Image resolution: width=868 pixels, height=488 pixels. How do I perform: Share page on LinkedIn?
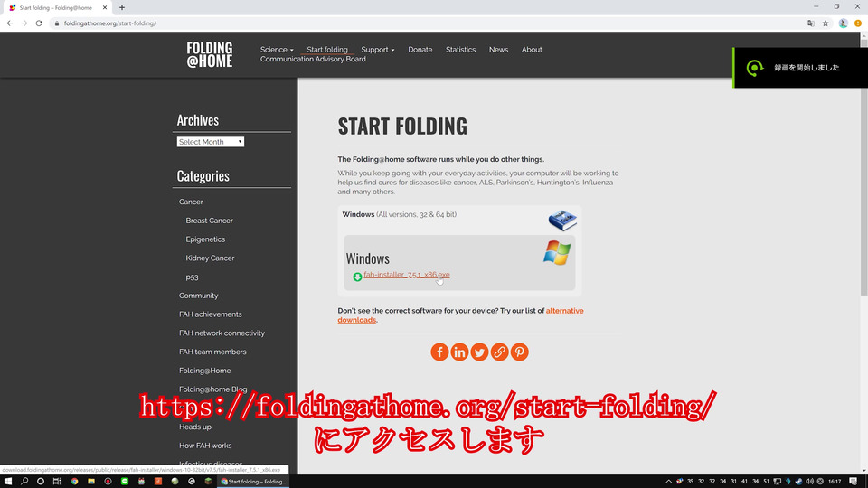pos(459,352)
